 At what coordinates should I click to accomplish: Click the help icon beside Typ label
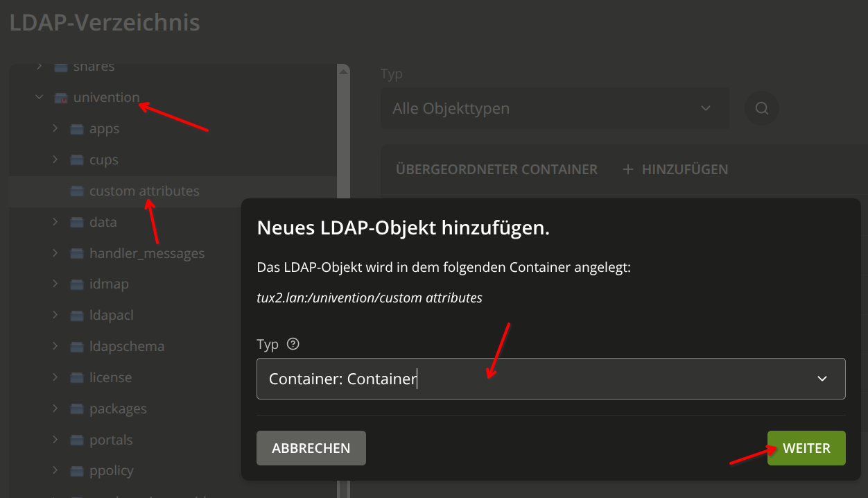[x=293, y=344]
